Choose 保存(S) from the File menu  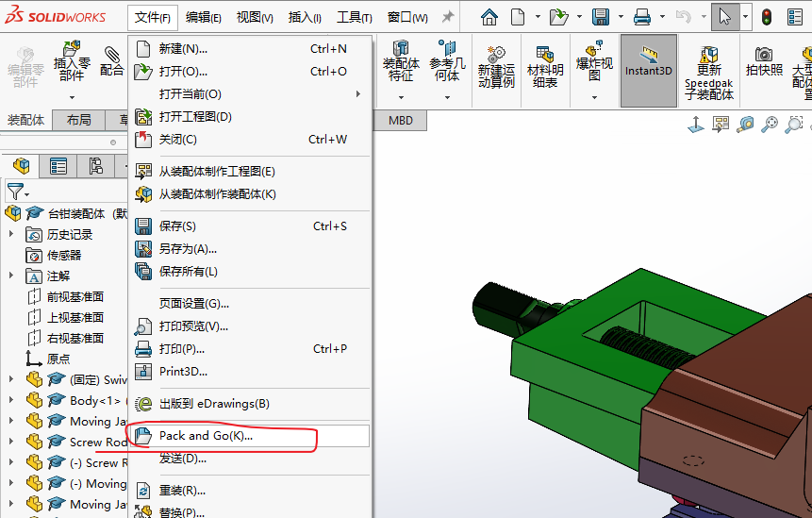(250, 226)
